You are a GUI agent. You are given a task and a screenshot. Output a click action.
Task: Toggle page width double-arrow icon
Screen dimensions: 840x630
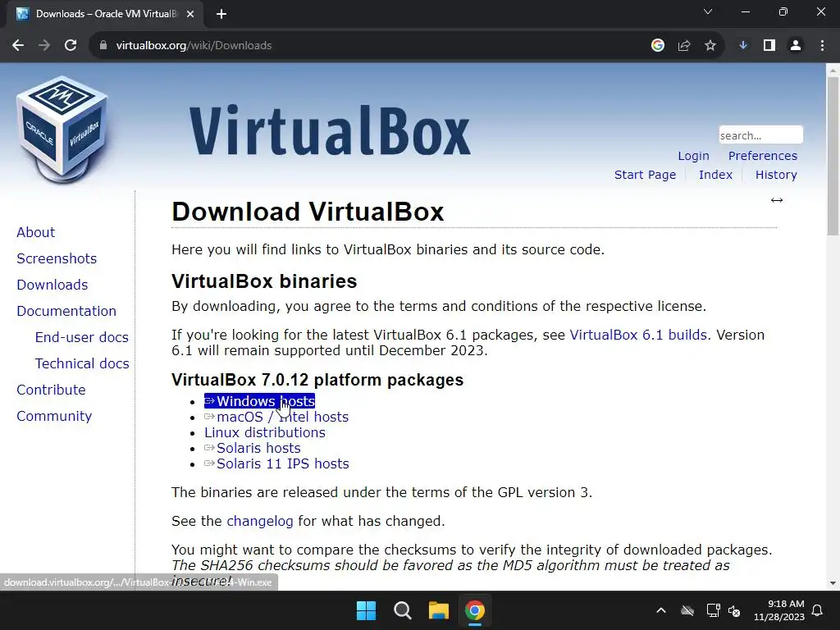pos(777,200)
